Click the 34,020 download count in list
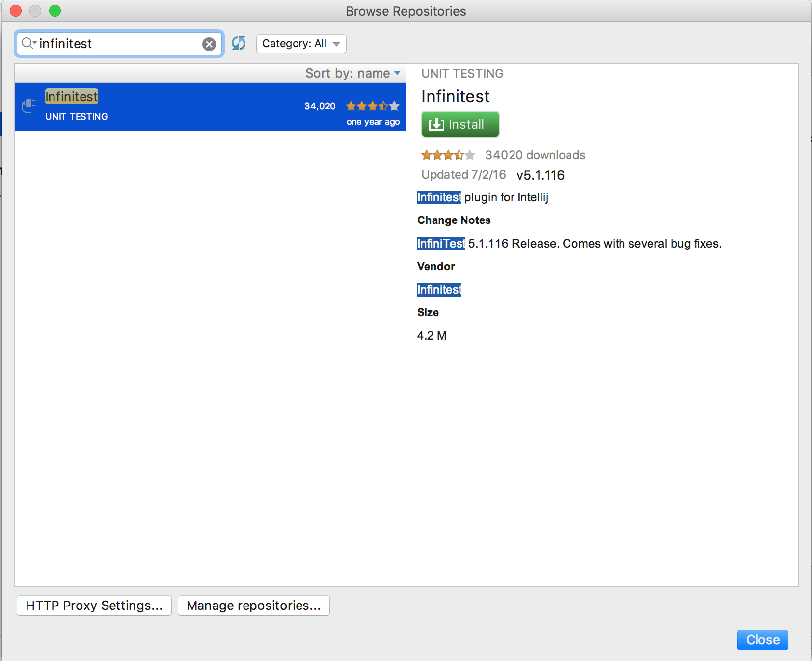Viewport: 812px width, 661px height. pos(320,106)
